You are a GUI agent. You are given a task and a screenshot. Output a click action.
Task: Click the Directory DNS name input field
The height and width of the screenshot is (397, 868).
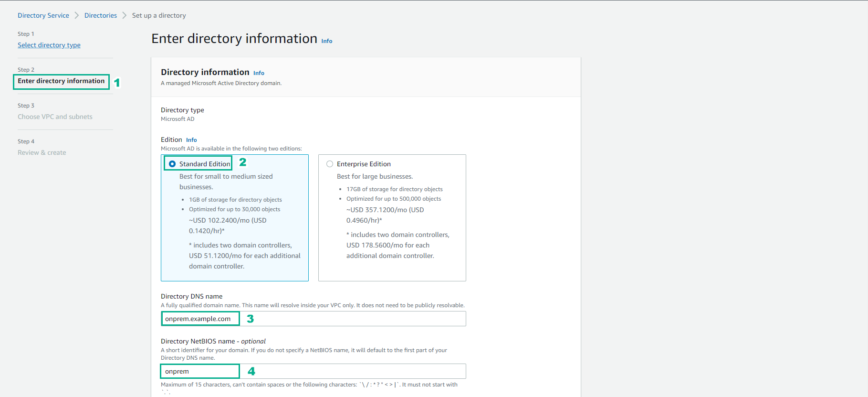[314, 319]
